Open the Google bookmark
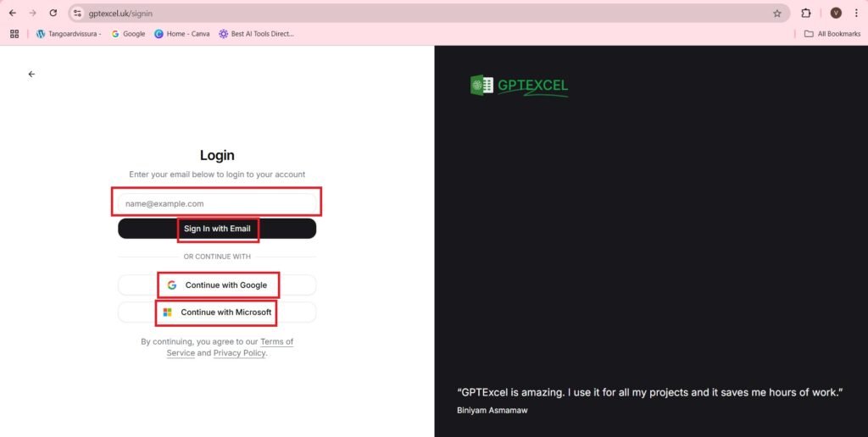The width and height of the screenshot is (868, 437). click(128, 34)
